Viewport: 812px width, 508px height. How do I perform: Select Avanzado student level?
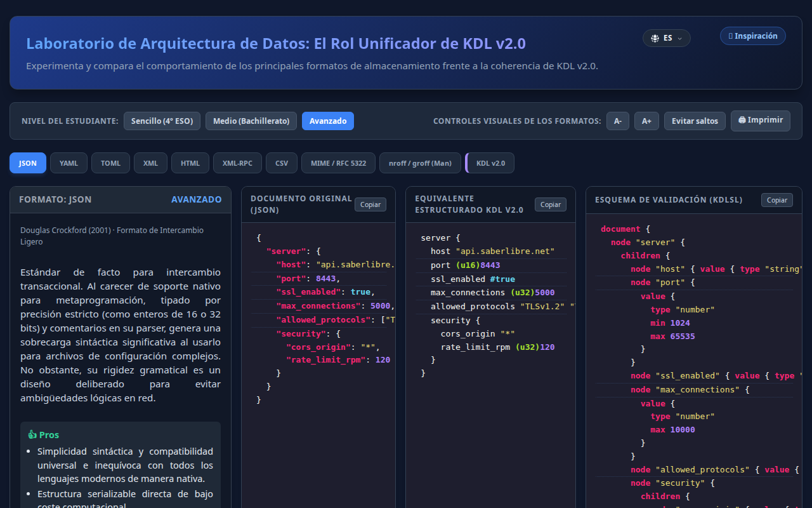pyautogui.click(x=328, y=121)
